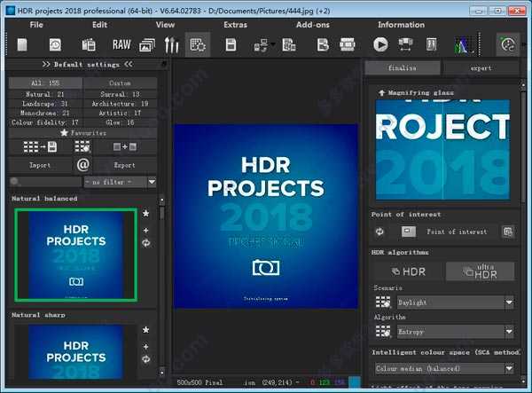Filter presets by Glow: 16
The width and height of the screenshot is (532, 393).
tap(120, 122)
